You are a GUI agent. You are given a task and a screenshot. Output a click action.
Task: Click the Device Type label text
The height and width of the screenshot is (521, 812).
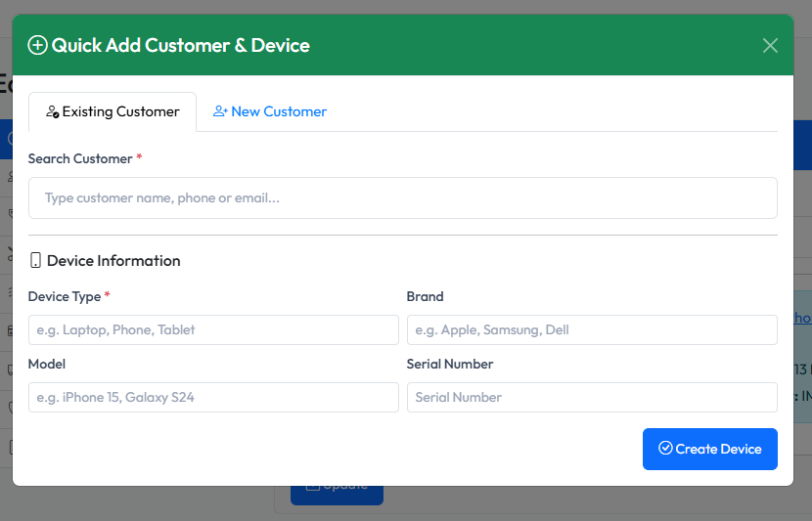65,296
